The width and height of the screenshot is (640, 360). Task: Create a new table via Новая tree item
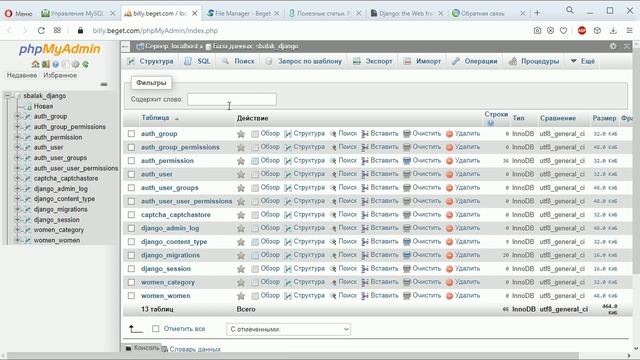[43, 106]
